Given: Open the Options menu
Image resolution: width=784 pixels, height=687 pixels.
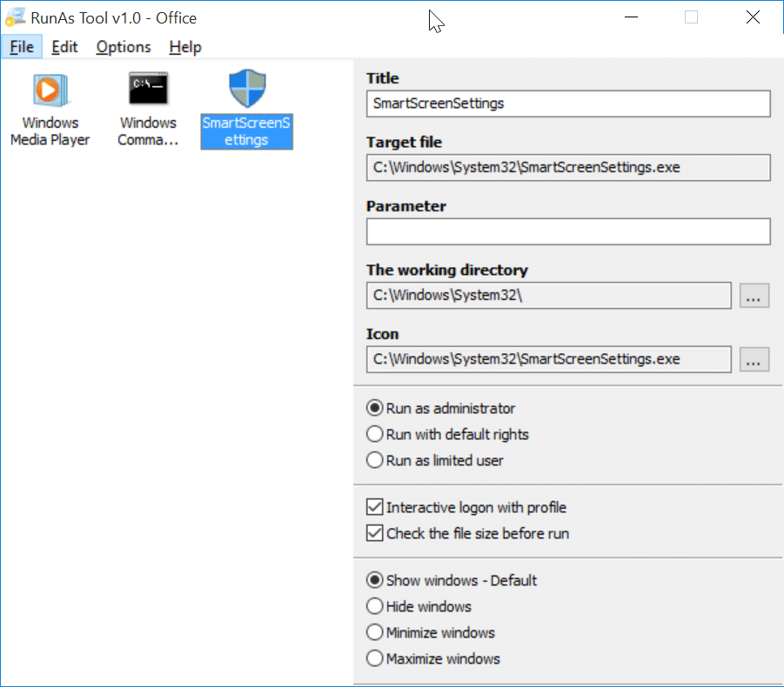Looking at the screenshot, I should [124, 47].
